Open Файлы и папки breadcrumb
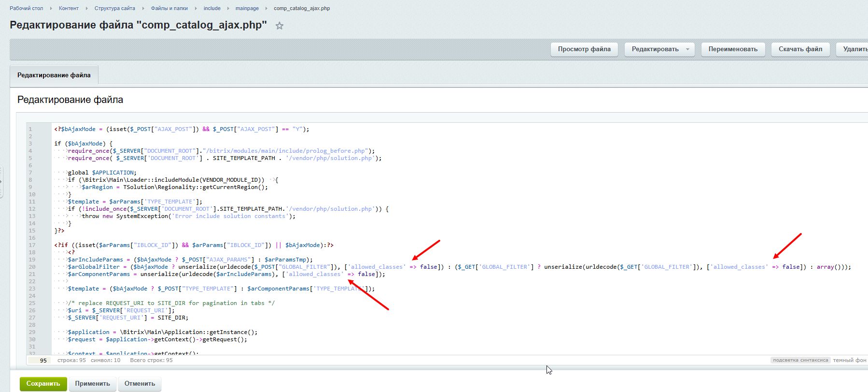The height and width of the screenshot is (392, 868). 169,8
